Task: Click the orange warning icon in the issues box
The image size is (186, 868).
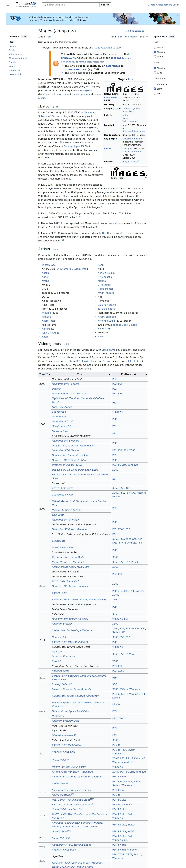Action: 56,63
